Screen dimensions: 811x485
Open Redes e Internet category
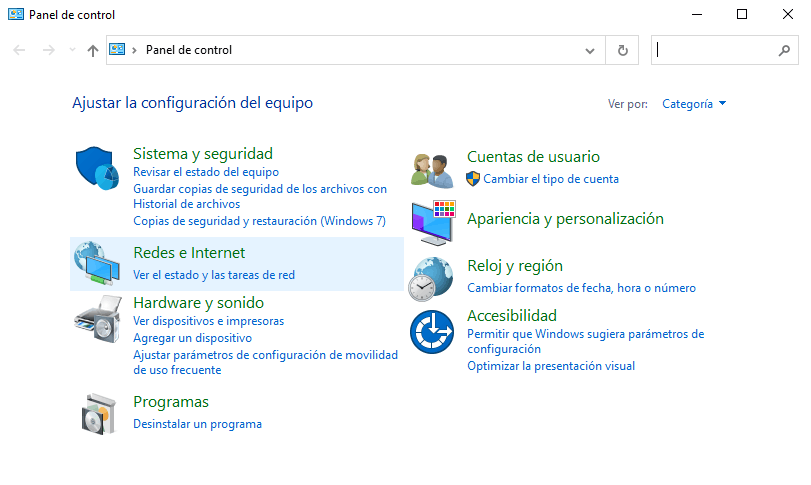click(189, 253)
